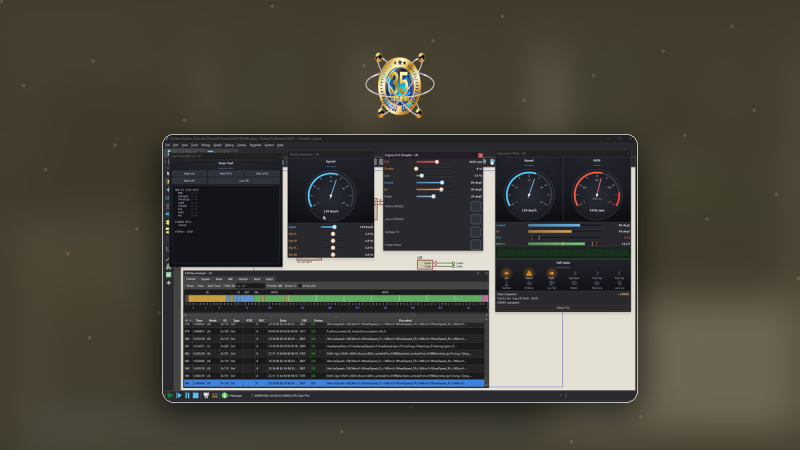Open the Library menu
Viewport: 800px width, 450px height.
(242, 145)
